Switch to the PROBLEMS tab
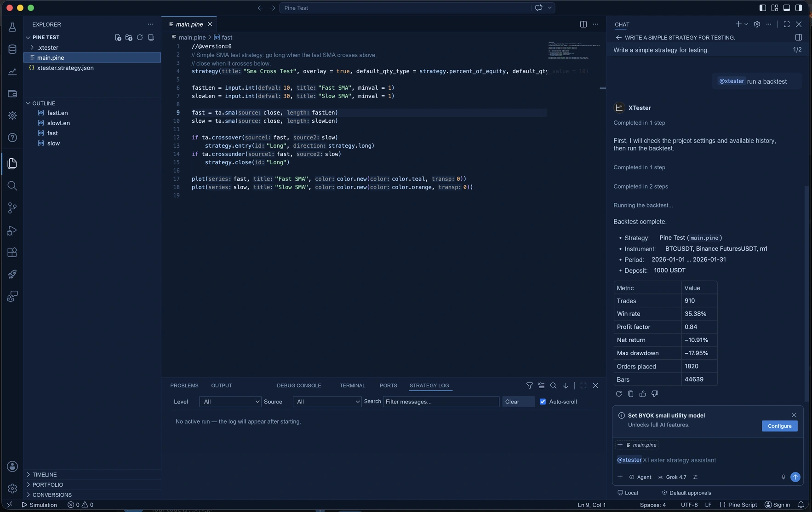The height and width of the screenshot is (512, 812). tap(184, 385)
